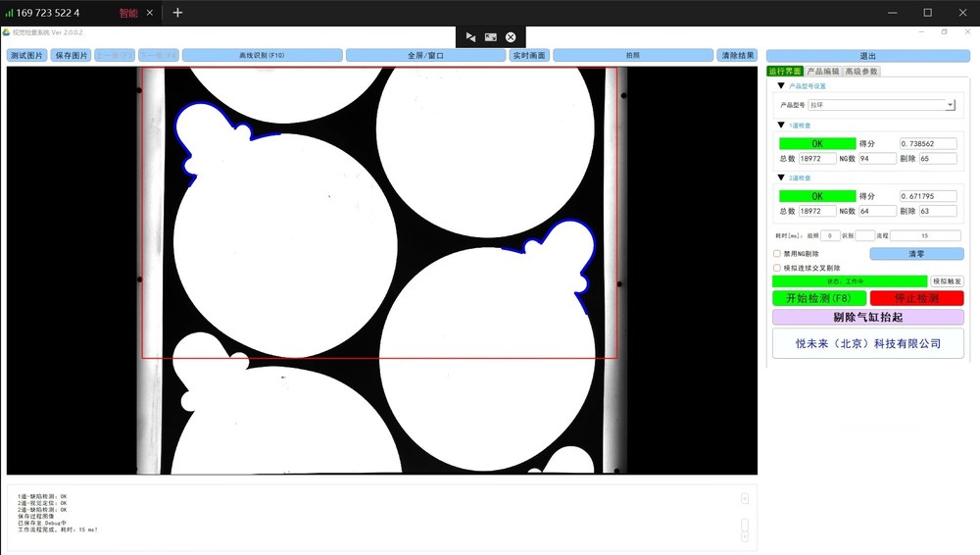The height and width of the screenshot is (555, 980).
Task: Open the 高级参数 tab
Action: [x=861, y=72]
